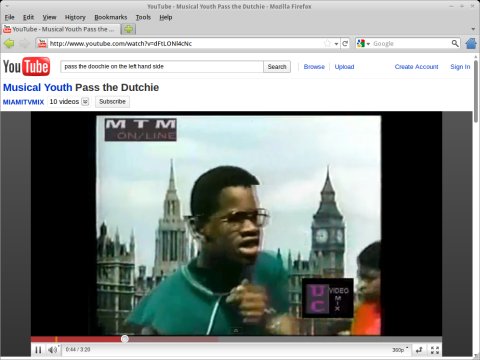
Task: Open the File menu
Action: (x=9, y=17)
